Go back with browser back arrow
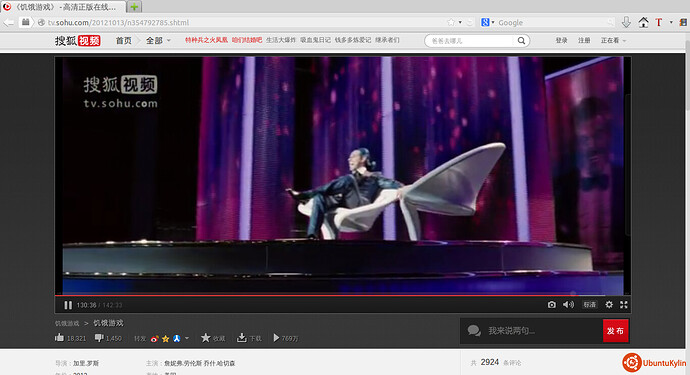The image size is (690, 375). (x=8, y=22)
